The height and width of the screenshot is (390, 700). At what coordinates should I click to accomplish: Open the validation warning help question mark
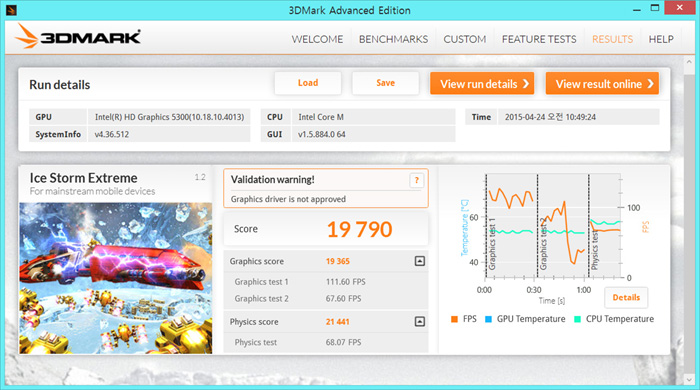coord(417,180)
